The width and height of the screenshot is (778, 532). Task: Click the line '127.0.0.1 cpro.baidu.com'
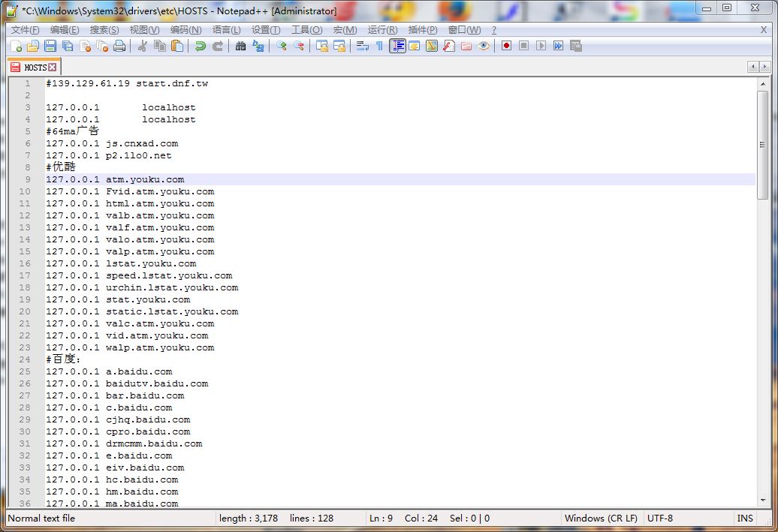pyautogui.click(x=118, y=432)
